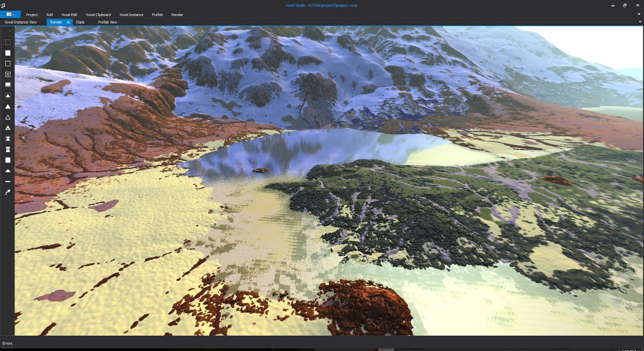Viewport: 644px width, 351px height.
Task: Select the active Render tab
Action: (x=56, y=22)
